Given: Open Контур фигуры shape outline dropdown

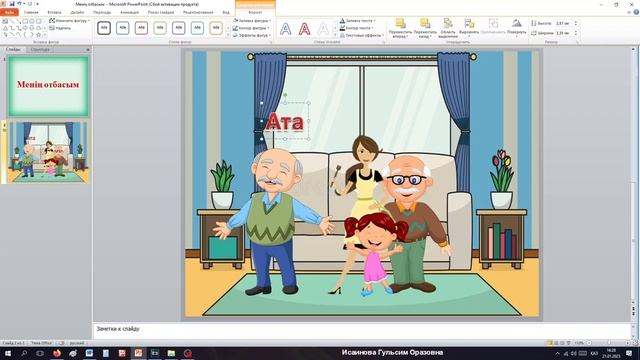Looking at the screenshot, I should pyautogui.click(x=251, y=28).
